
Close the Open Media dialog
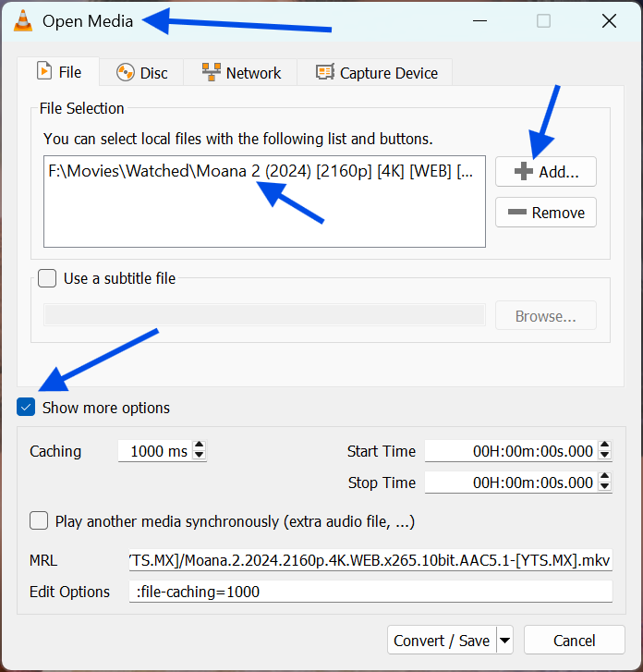[607, 20]
